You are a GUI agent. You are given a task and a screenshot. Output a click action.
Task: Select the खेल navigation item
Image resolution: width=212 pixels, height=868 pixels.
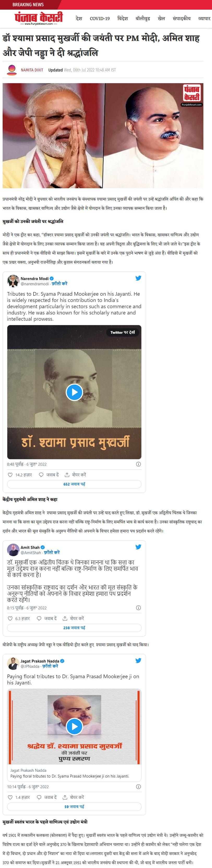pyautogui.click(x=161, y=19)
